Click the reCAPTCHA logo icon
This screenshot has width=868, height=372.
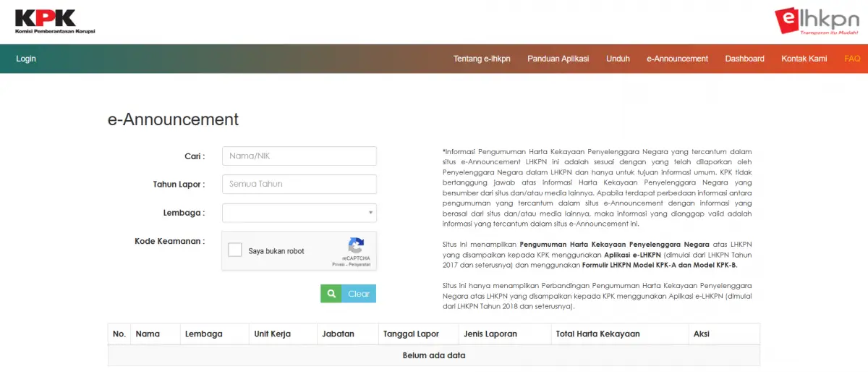point(356,245)
